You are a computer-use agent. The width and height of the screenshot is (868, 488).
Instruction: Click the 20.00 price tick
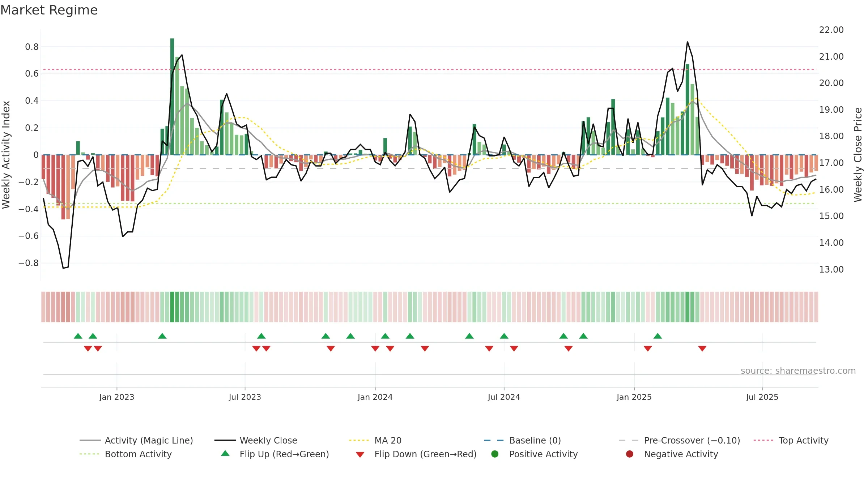[x=831, y=83]
